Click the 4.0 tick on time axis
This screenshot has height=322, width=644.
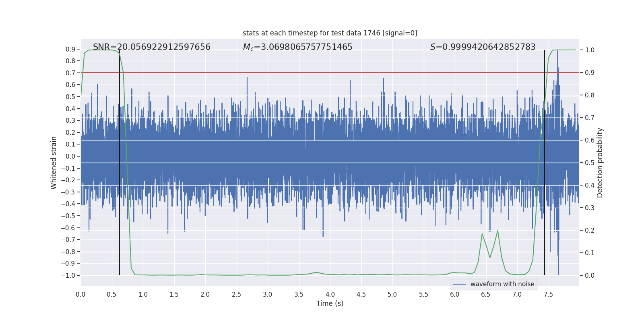330,294
